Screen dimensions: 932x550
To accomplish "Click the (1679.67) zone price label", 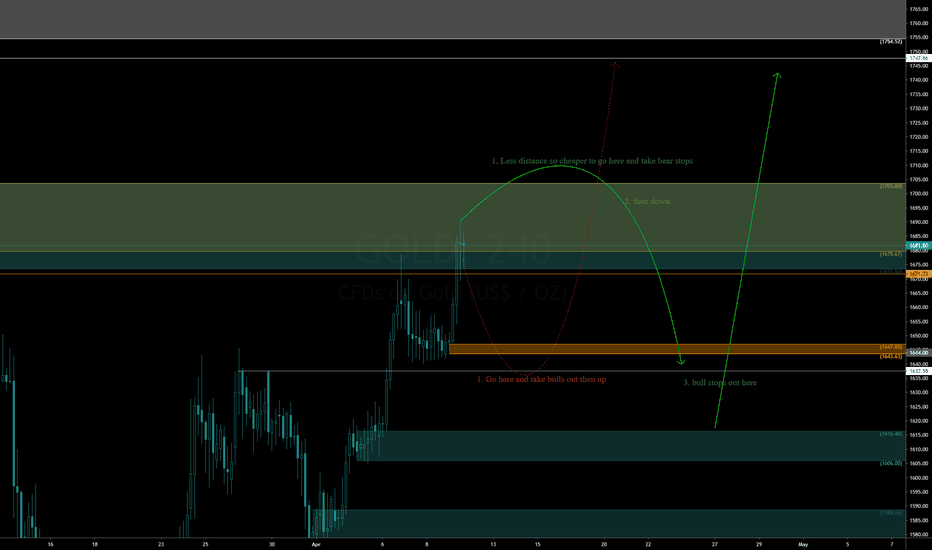I will click(x=891, y=254).
